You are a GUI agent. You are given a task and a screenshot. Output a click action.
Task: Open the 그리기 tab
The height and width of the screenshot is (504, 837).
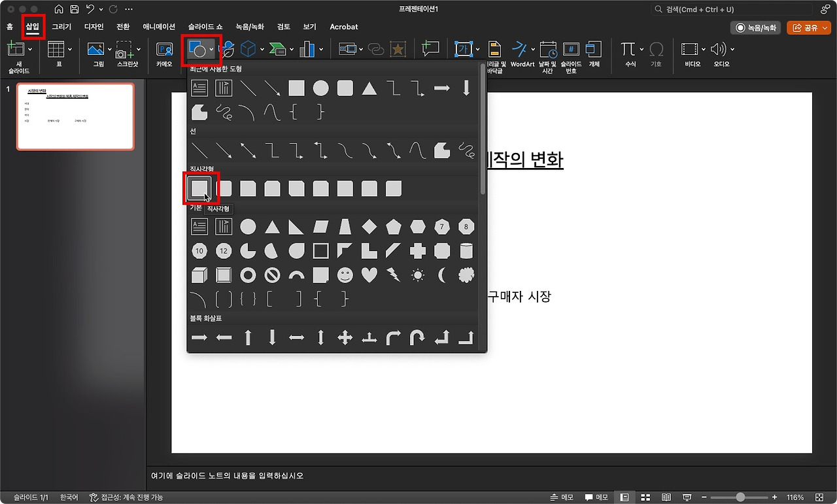point(61,27)
